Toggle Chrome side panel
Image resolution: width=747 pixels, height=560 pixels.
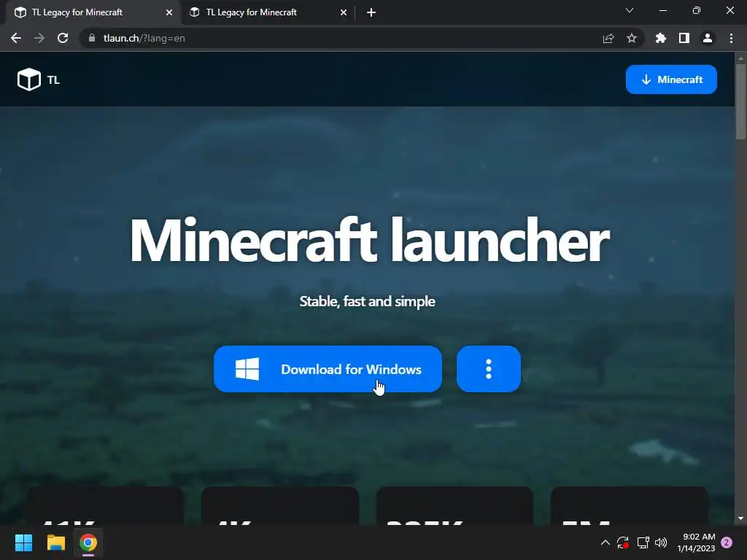(x=684, y=38)
